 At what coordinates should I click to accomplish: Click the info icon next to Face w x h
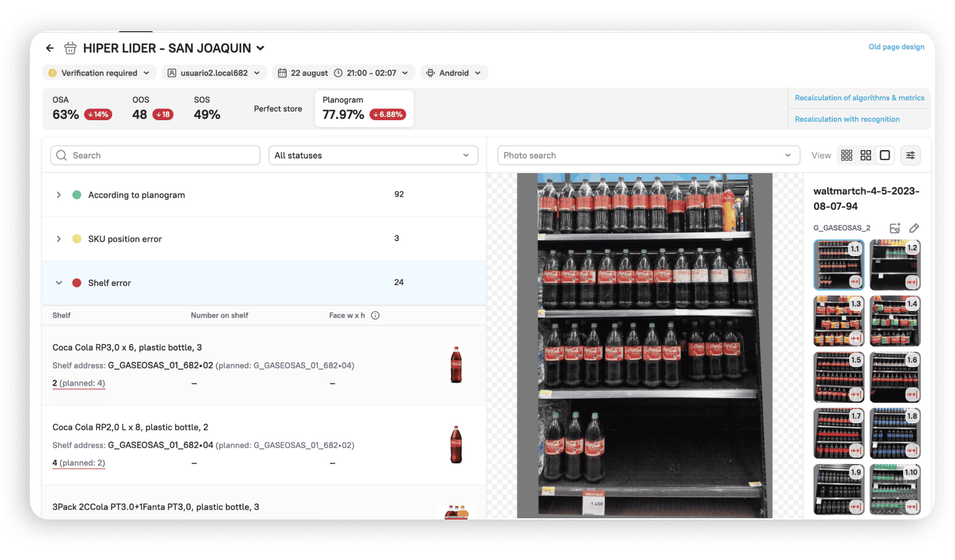375,315
